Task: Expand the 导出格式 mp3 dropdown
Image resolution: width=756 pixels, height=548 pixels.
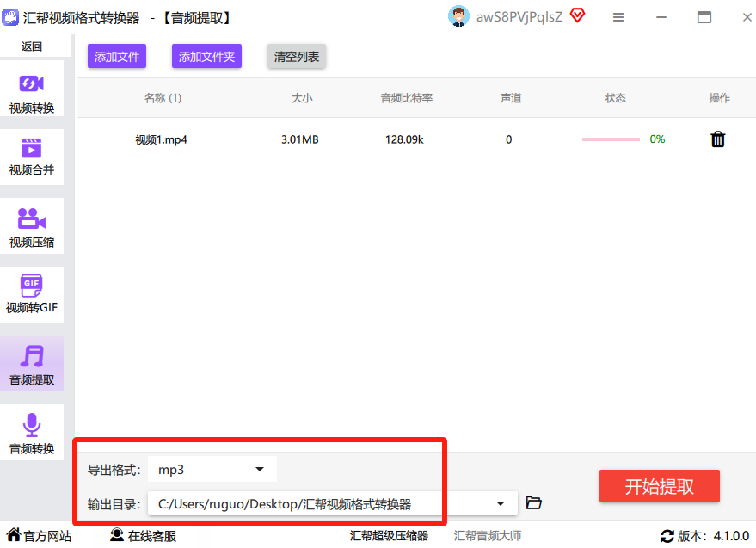Action: 212,470
